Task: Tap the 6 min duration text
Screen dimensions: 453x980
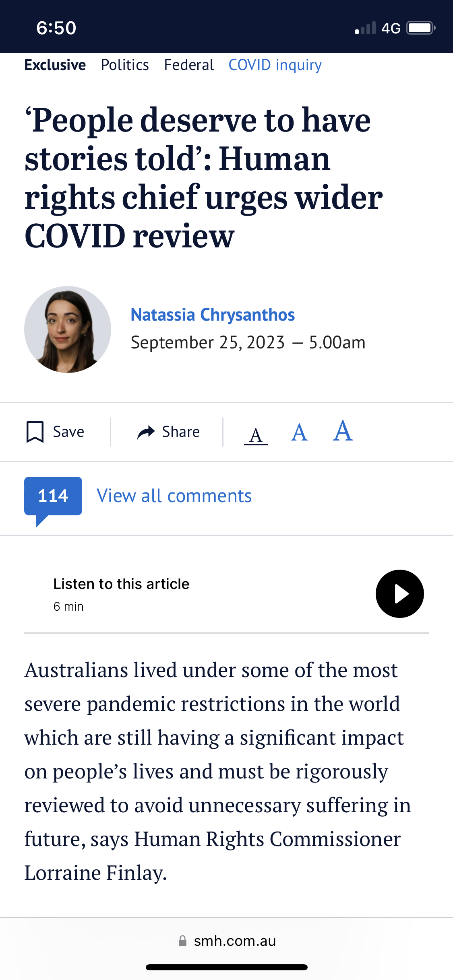Action: tap(68, 607)
